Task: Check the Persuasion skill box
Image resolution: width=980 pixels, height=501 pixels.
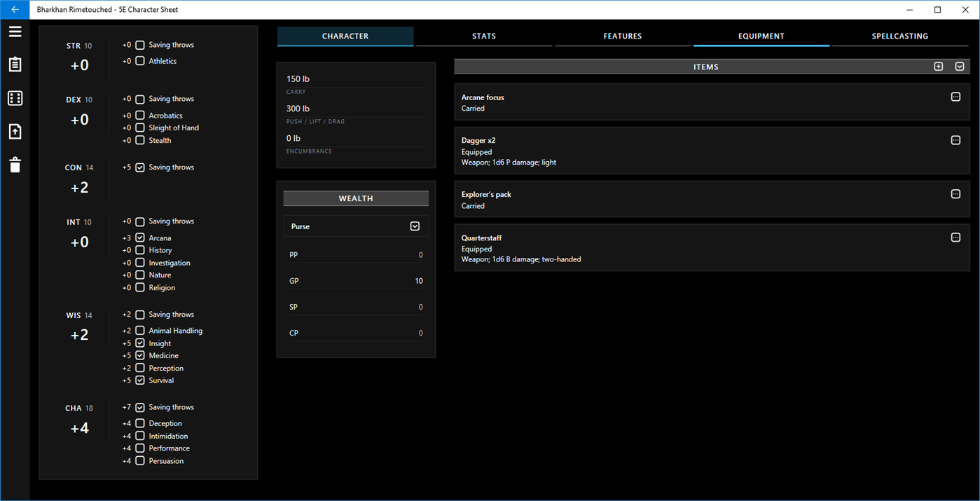Action: [x=140, y=461]
